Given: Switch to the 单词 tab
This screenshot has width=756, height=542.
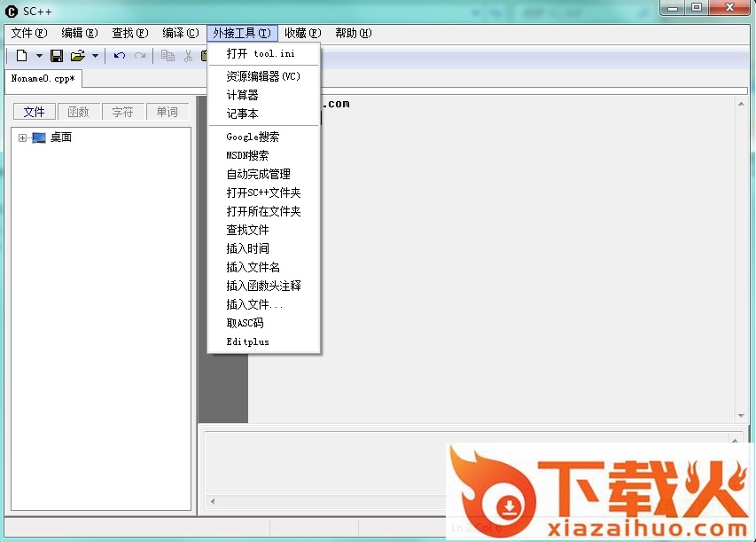Looking at the screenshot, I should click(167, 112).
